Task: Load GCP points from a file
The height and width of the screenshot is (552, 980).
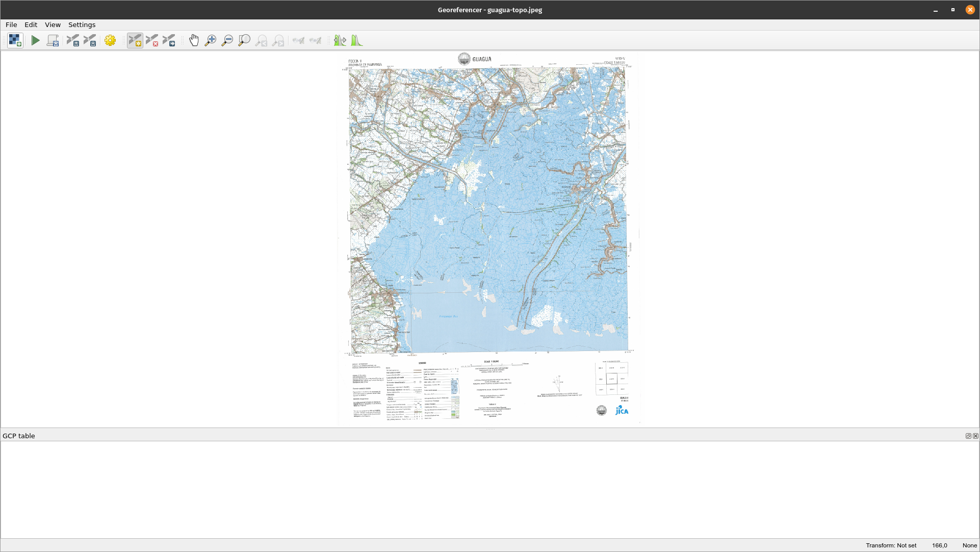Action: [72, 40]
